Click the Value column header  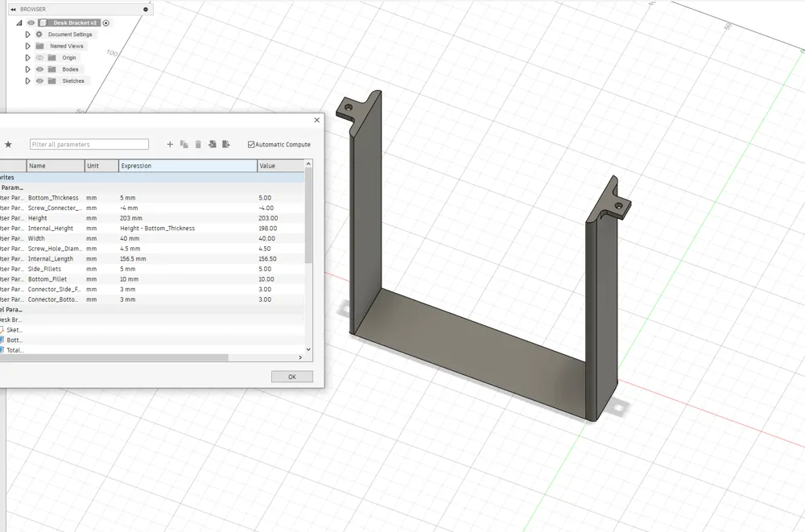point(281,165)
